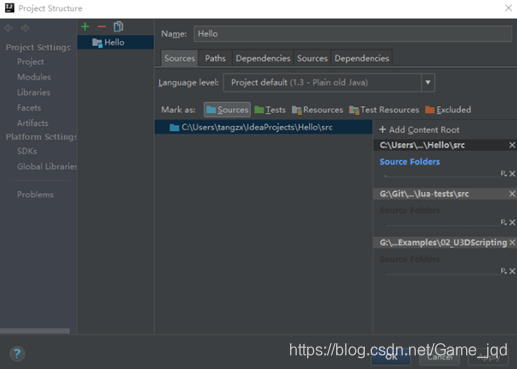Mark folder as Tests
The width and height of the screenshot is (517, 369).
[270, 110]
